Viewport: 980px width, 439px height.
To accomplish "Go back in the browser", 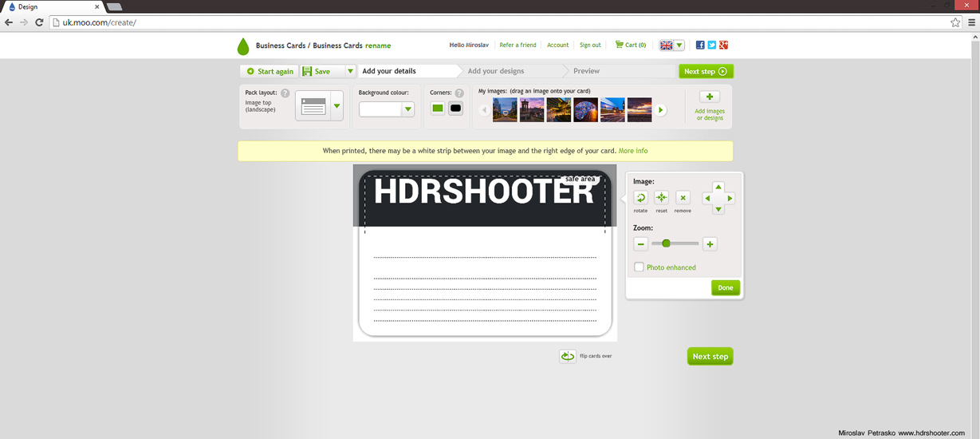I will tap(9, 22).
